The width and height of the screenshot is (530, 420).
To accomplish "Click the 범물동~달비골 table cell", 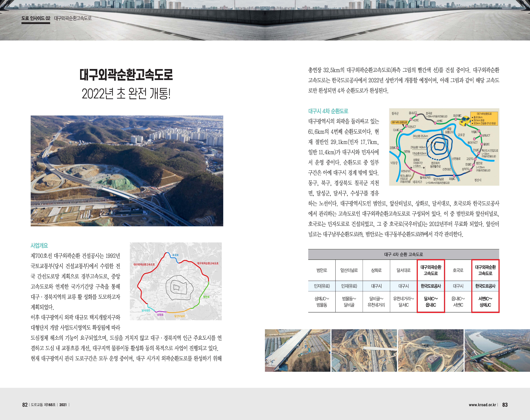I will 349,302.
